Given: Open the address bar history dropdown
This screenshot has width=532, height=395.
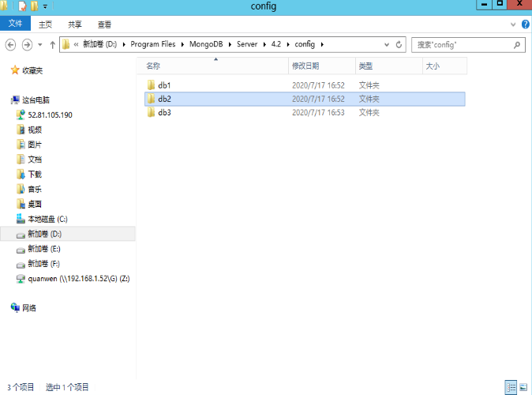Looking at the screenshot, I should [x=387, y=44].
